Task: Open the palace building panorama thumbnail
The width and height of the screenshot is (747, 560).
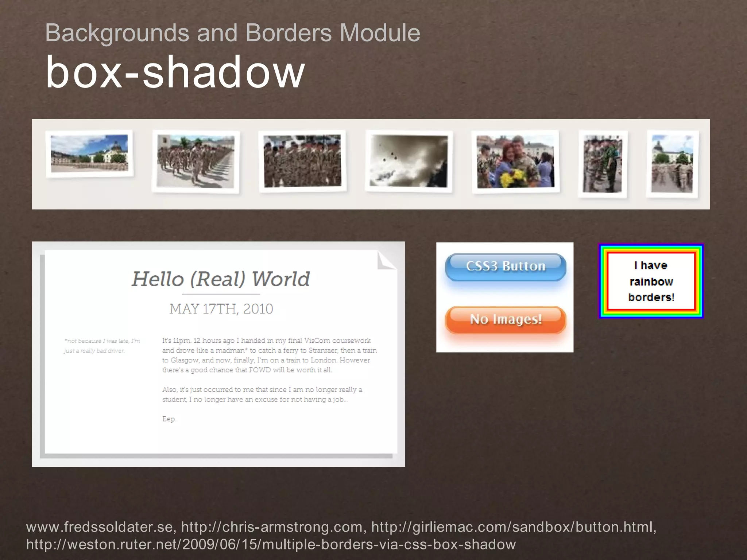Action: coord(89,153)
